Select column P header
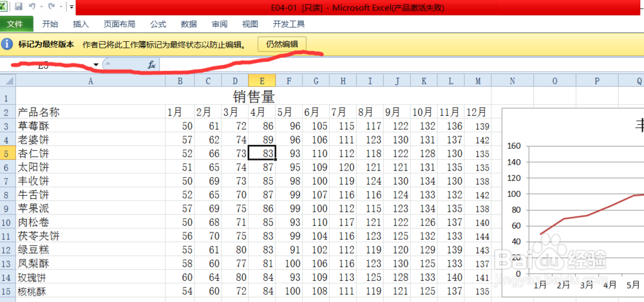The width and height of the screenshot is (644, 302). click(x=597, y=81)
